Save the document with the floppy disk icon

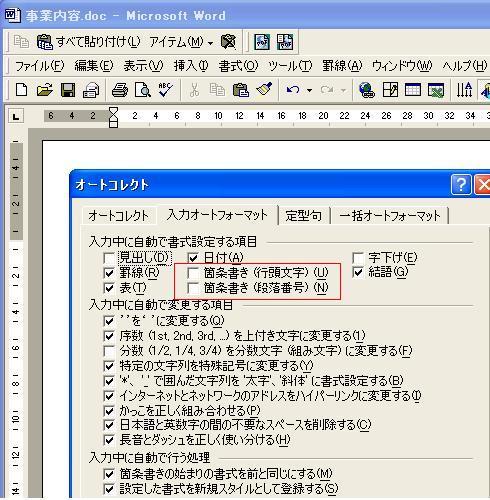[x=68, y=90]
